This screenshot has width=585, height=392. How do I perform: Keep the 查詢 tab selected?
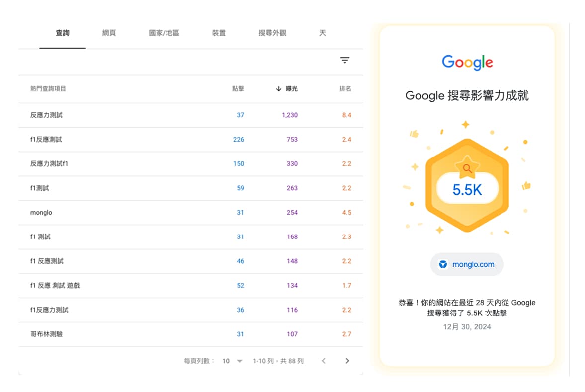point(63,33)
